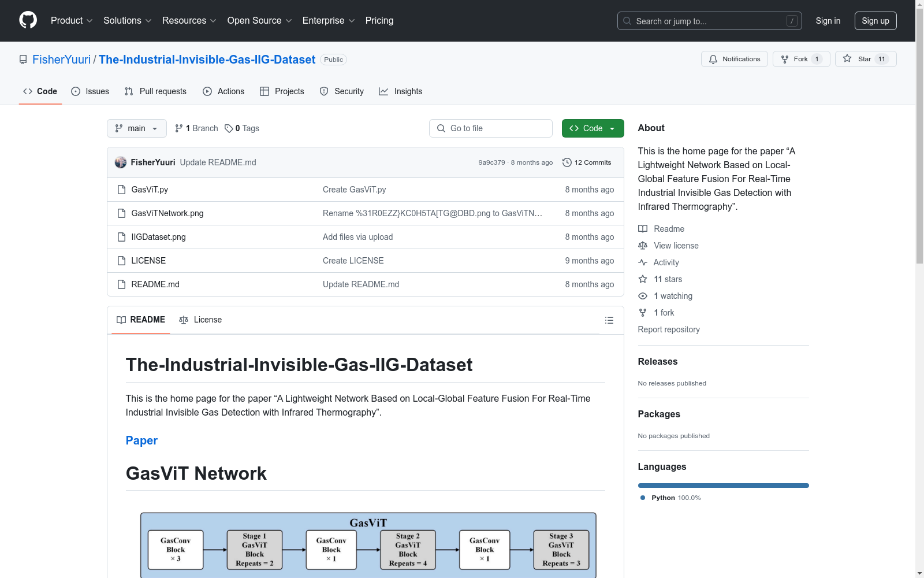Viewport: 924px width, 578px height.
Task: Click the search magnifier icon in the header
Action: [x=627, y=21]
